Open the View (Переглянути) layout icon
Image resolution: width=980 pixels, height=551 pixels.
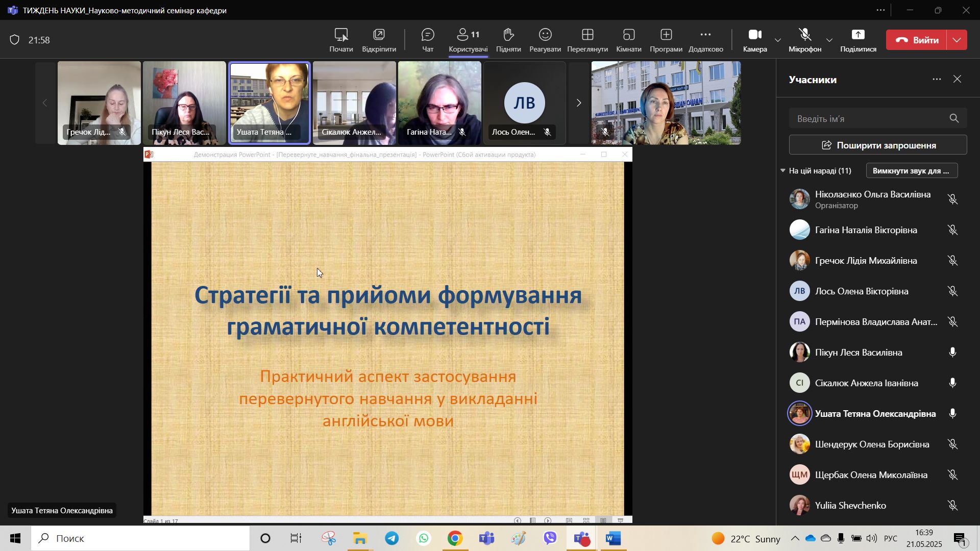(x=587, y=35)
